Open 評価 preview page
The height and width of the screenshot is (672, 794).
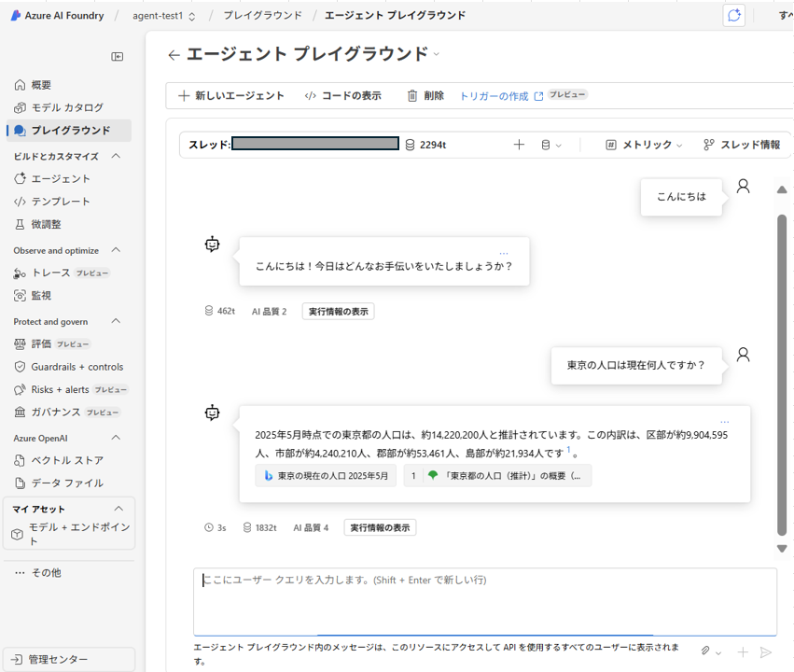coord(68,343)
